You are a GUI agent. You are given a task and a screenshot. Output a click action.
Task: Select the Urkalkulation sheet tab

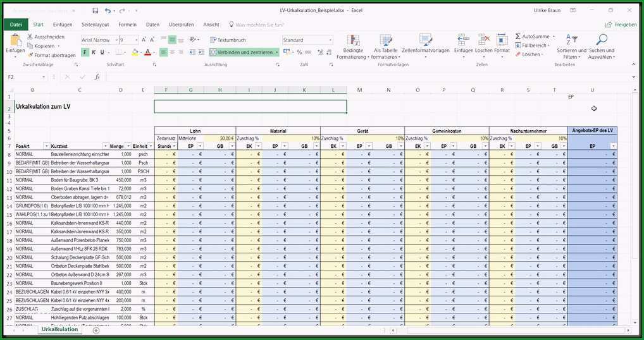coord(59,329)
